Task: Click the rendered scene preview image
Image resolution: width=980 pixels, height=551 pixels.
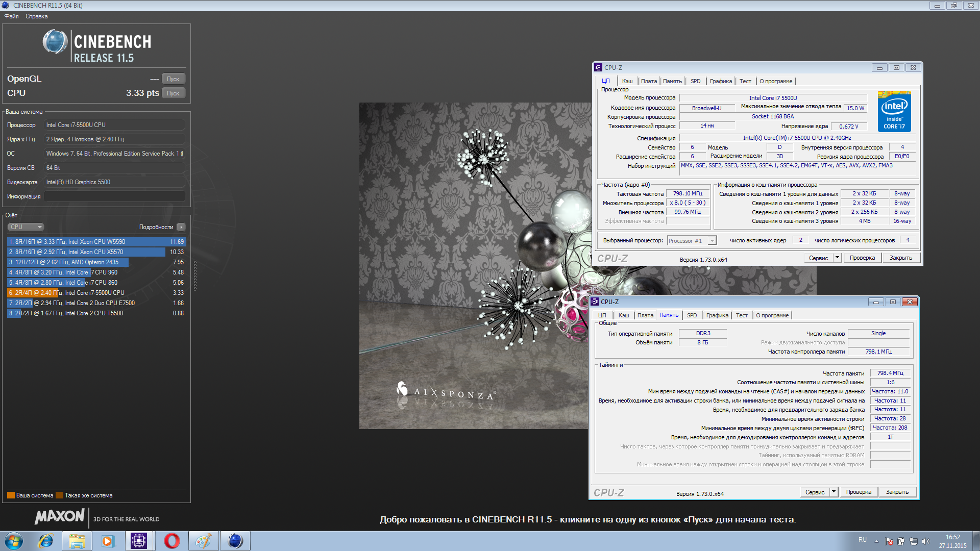Action: click(474, 266)
